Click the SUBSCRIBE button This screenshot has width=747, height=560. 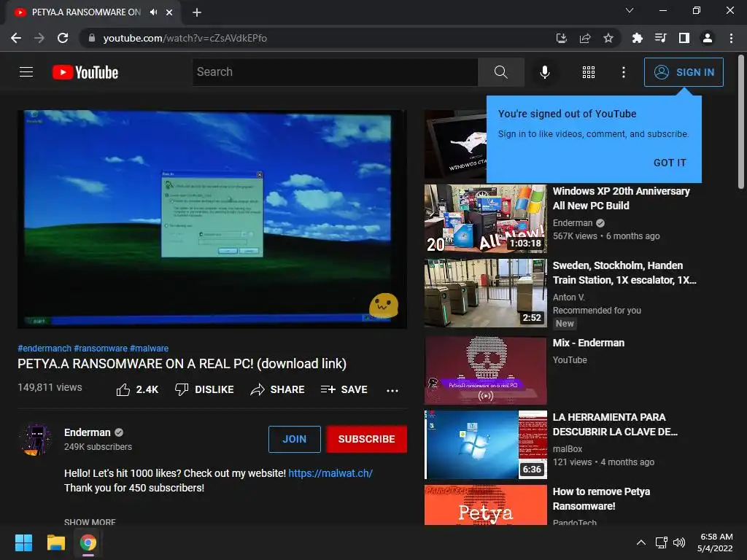(x=366, y=439)
